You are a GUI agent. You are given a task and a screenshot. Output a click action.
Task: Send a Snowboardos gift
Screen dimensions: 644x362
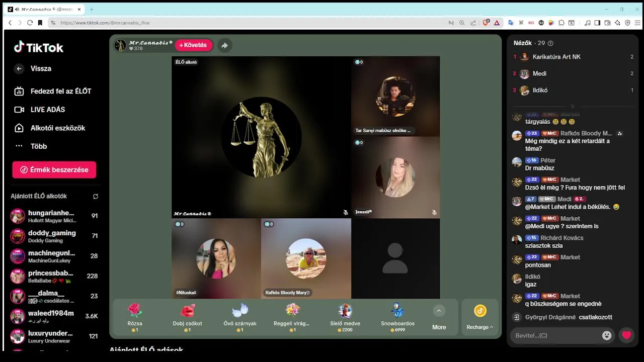[x=397, y=317]
